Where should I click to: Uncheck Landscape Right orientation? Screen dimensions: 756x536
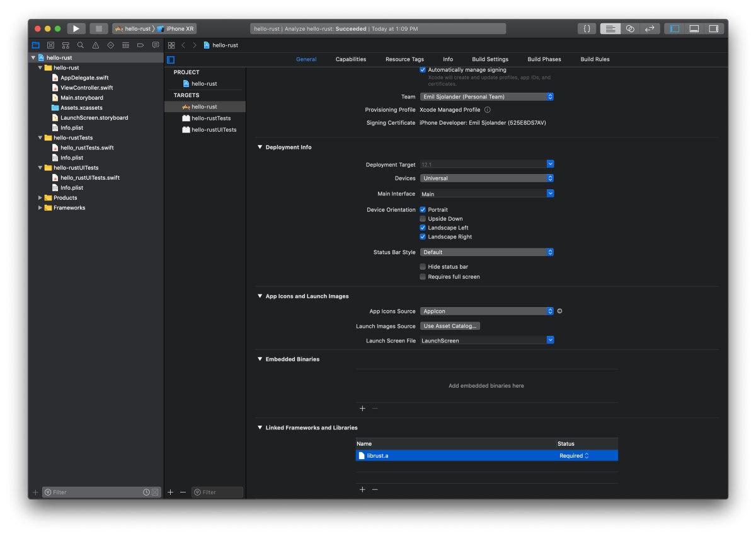tap(423, 237)
